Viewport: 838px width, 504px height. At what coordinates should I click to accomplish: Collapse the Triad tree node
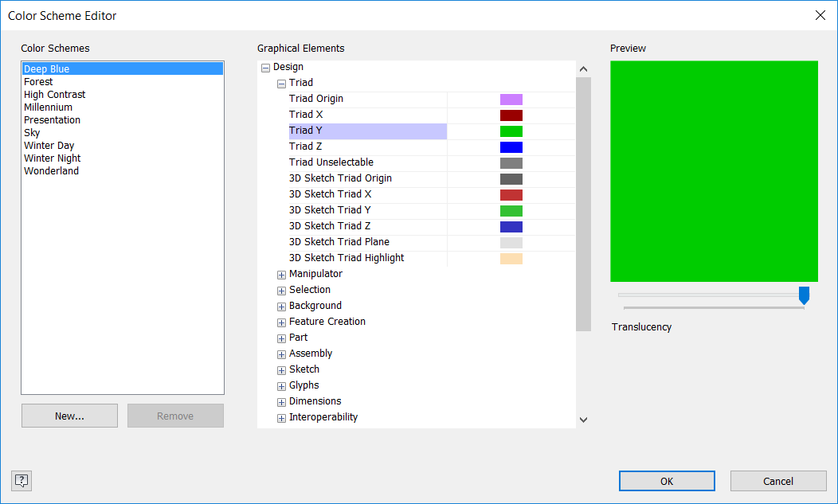pyautogui.click(x=281, y=84)
